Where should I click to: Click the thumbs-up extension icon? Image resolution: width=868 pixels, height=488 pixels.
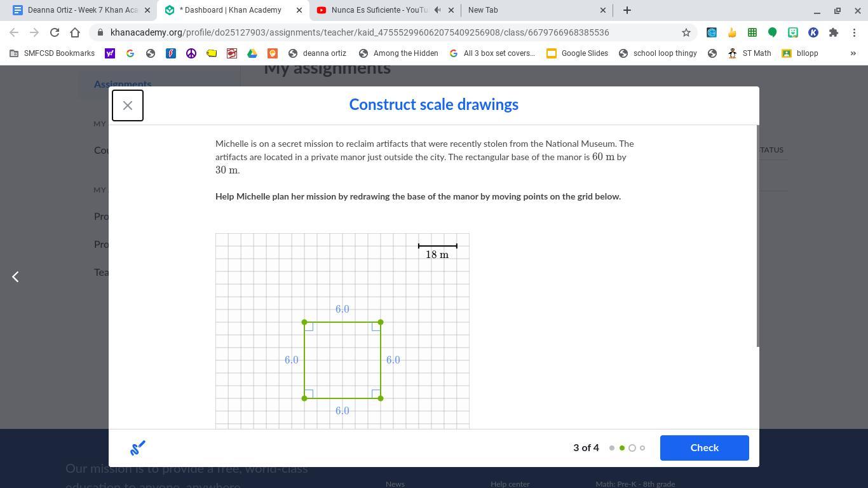(732, 32)
